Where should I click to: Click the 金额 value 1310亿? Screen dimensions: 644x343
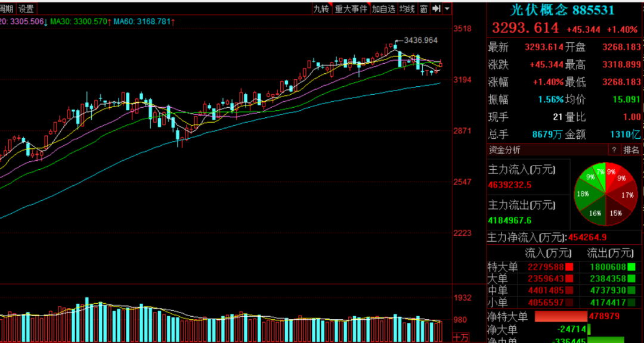(x=626, y=134)
